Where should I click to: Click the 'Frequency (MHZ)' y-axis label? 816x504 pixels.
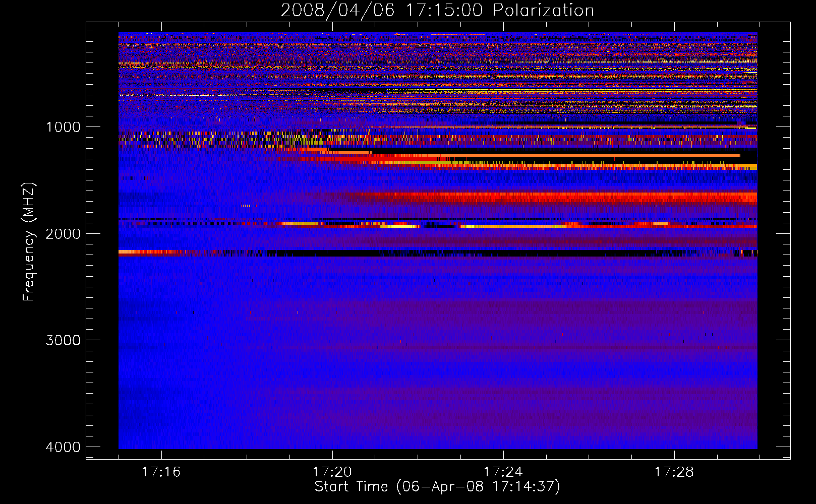(29, 242)
